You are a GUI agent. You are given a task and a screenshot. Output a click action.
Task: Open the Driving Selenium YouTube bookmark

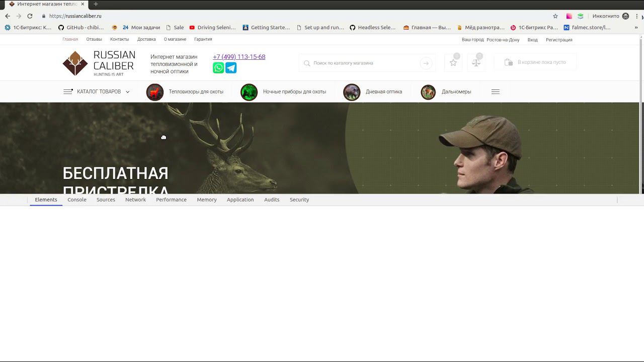coord(212,28)
